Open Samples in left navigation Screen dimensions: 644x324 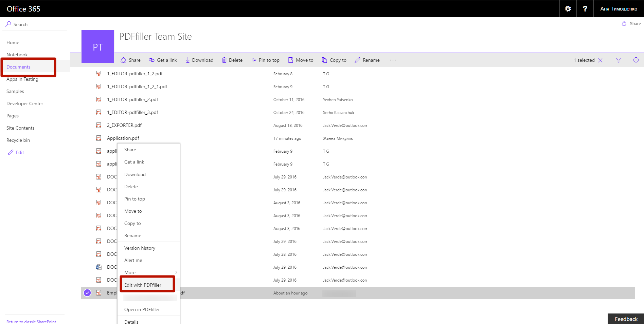pyautogui.click(x=15, y=91)
